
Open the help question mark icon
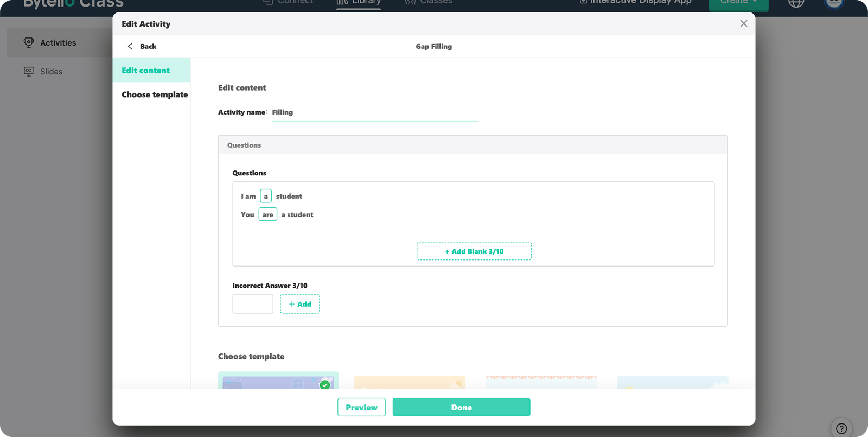tap(841, 428)
